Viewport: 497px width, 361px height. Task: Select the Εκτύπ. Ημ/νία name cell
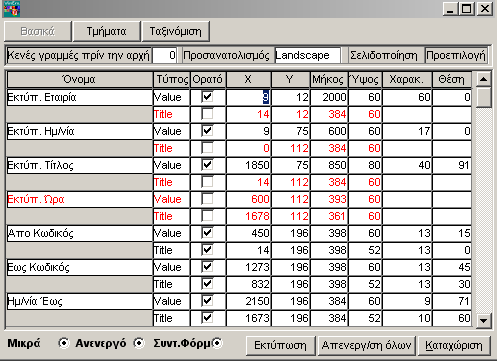(x=80, y=131)
